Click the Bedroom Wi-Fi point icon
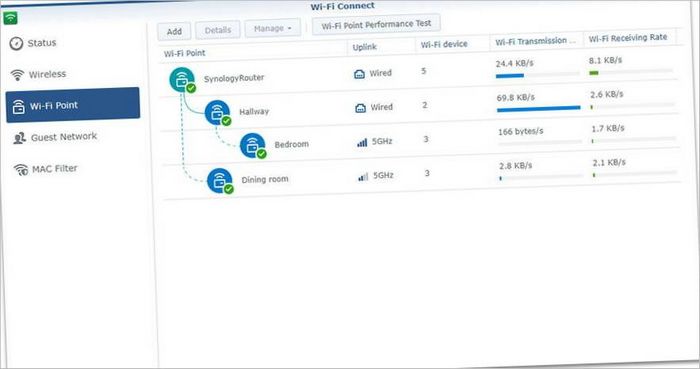The width and height of the screenshot is (700, 369). [x=253, y=146]
